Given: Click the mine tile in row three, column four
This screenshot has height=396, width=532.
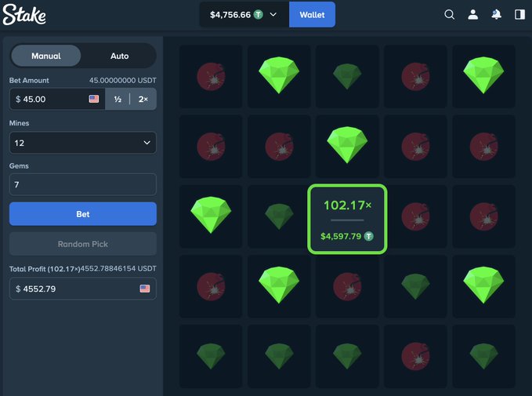Looking at the screenshot, I should point(415,216).
